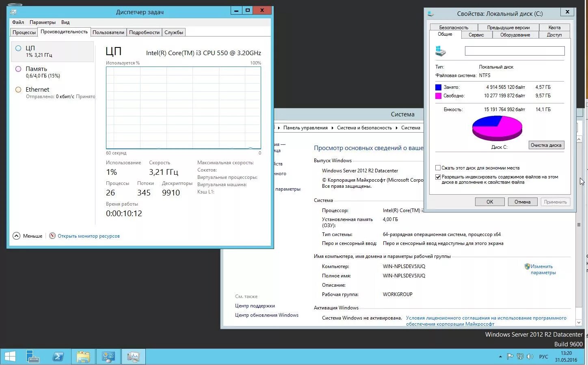Open the Предыдущие версии tab
Screen dimensions: 588x365
[508, 28]
